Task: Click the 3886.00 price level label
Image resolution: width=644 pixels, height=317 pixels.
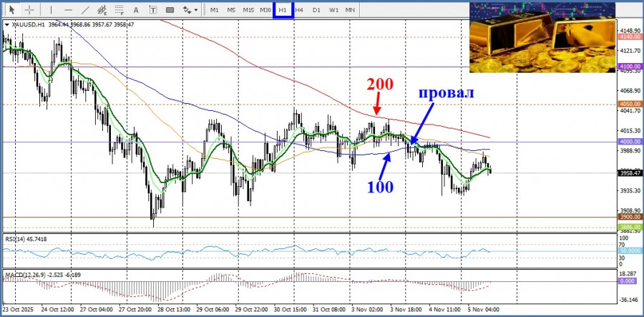Action: (x=629, y=227)
